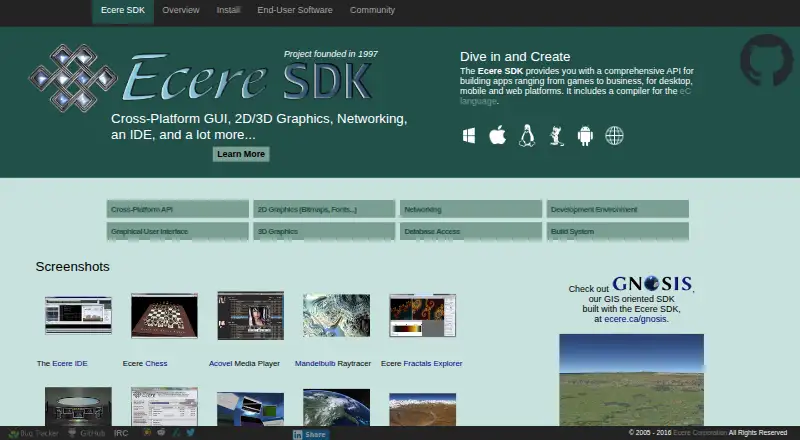Click the Windows platform icon

469,136
